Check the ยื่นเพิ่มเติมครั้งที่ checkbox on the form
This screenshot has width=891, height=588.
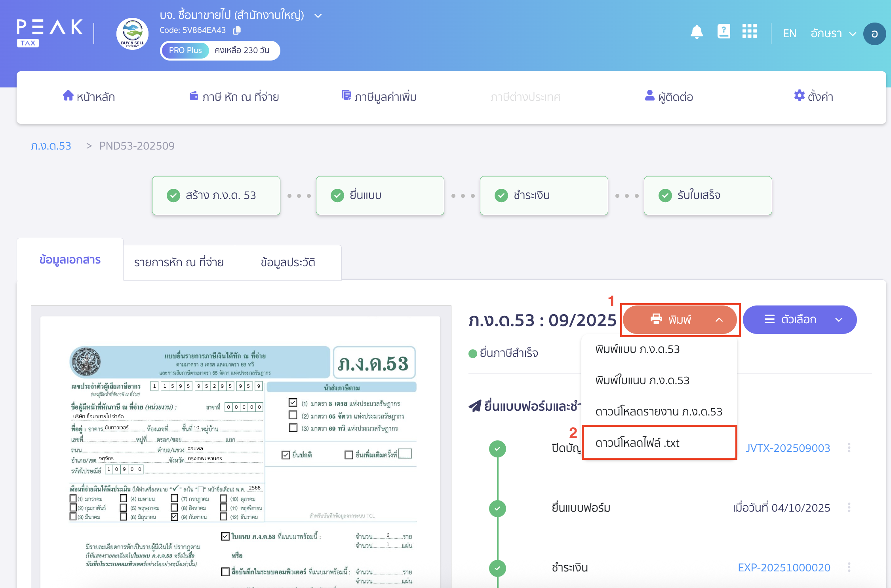[x=349, y=454]
